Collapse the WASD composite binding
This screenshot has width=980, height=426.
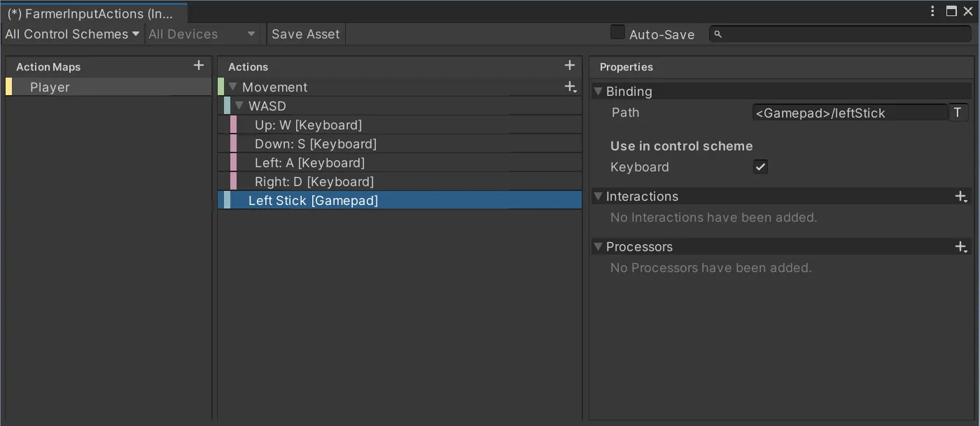click(x=239, y=106)
